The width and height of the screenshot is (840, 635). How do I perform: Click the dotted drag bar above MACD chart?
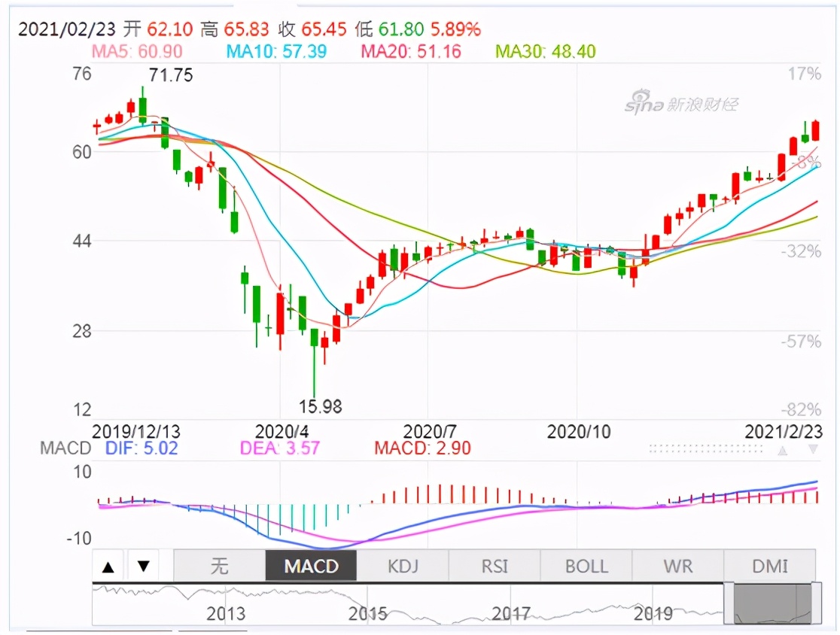click(705, 448)
